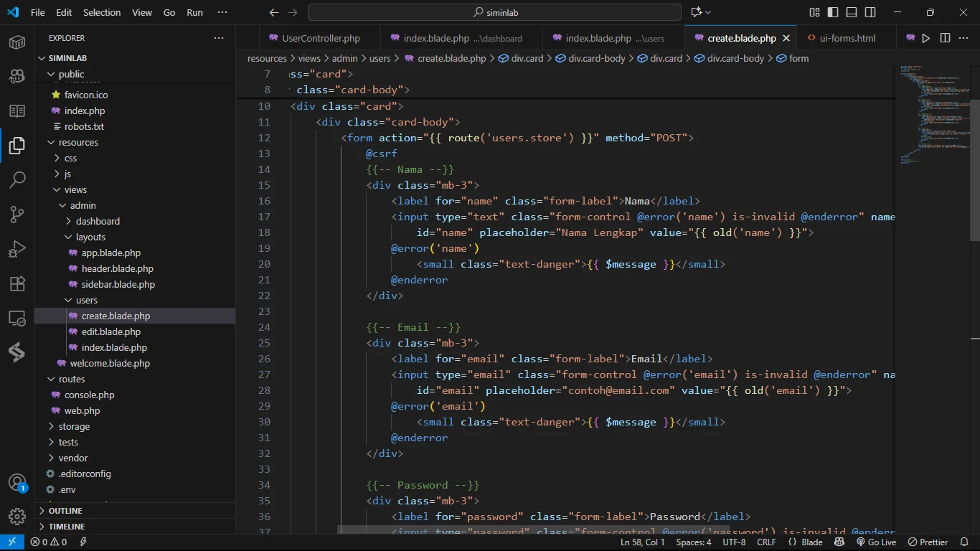Collapse the layouts folder
This screenshot has height=551, width=980.
[90, 237]
